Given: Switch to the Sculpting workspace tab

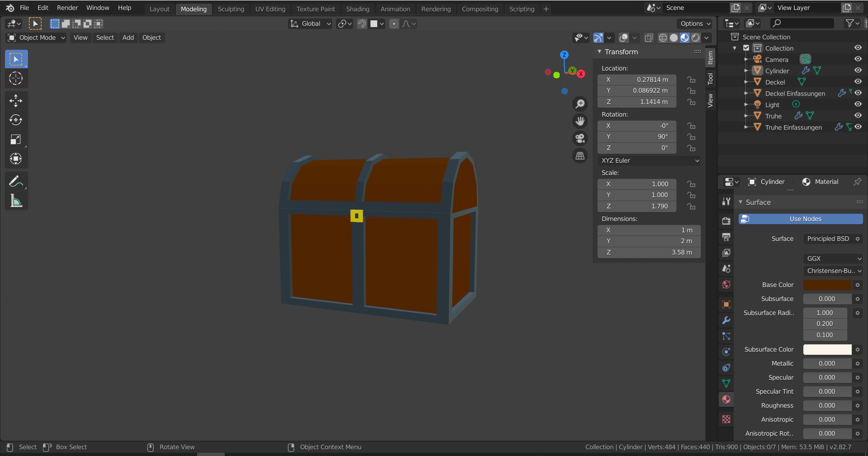Looking at the screenshot, I should pyautogui.click(x=231, y=9).
